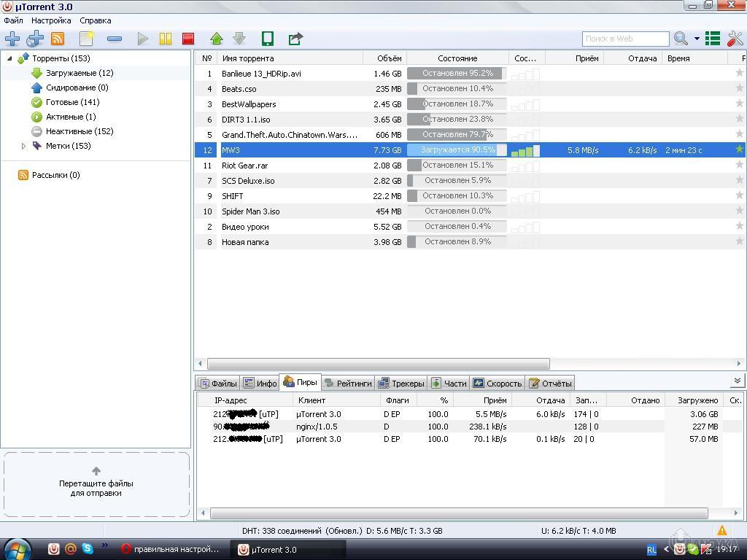Sort peers by IP-адрес column header
Image resolution: width=747 pixels, height=560 pixels.
[245, 400]
